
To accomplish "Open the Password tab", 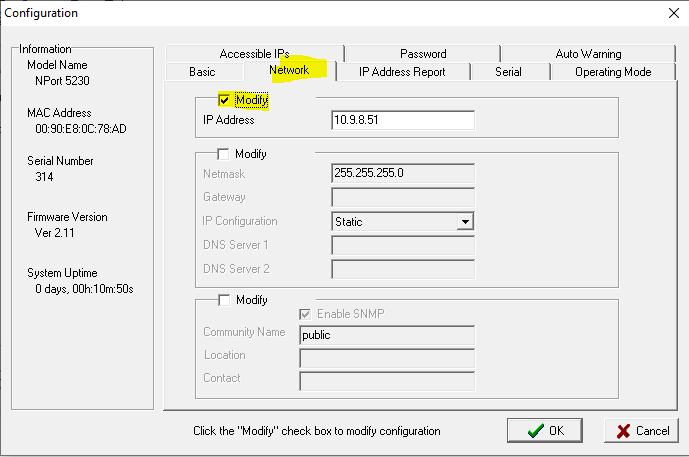I will [x=423, y=54].
